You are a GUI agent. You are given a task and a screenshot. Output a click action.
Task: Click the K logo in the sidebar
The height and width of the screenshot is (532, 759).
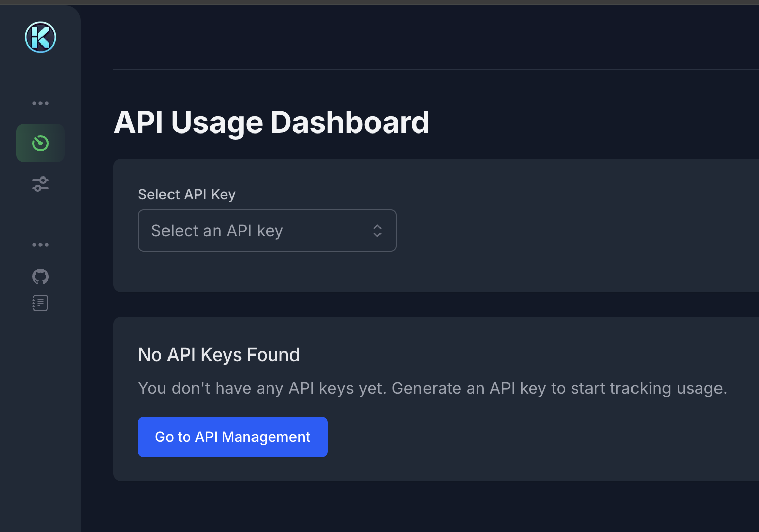(x=40, y=37)
